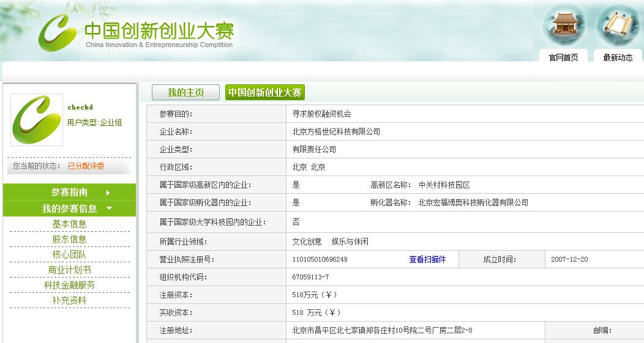644x343 pixels.
Task: Click 北京宏福博奥科技孵化器有限公司 text
Action: click(x=473, y=203)
